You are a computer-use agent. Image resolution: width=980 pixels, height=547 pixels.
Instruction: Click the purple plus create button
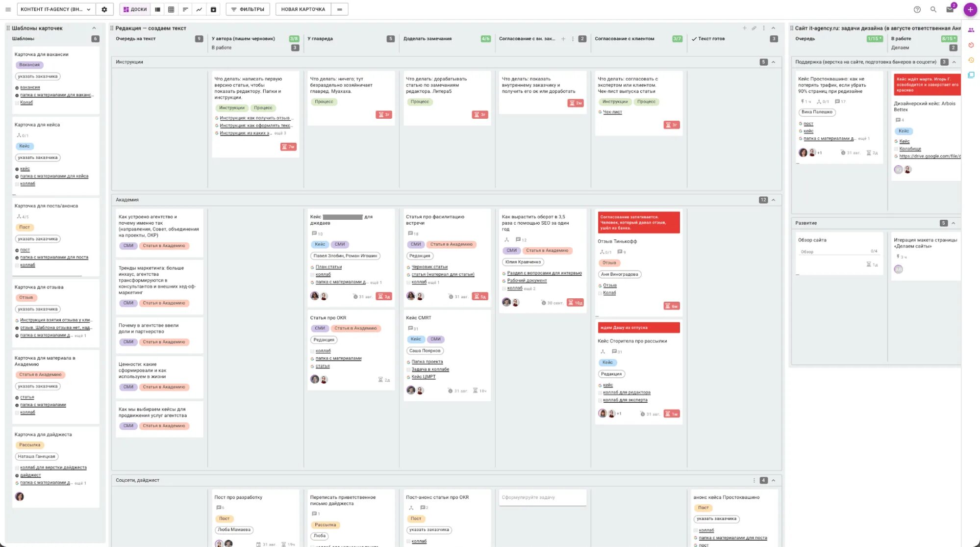pos(970,9)
